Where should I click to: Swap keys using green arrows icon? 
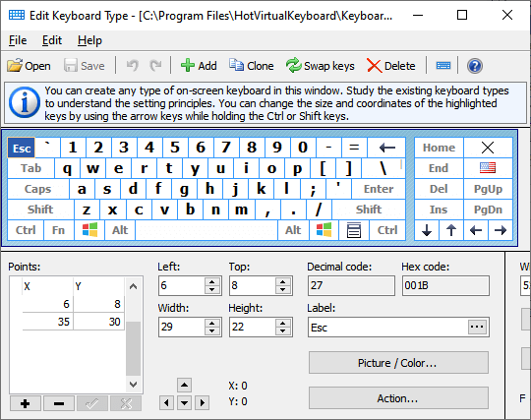(x=320, y=66)
